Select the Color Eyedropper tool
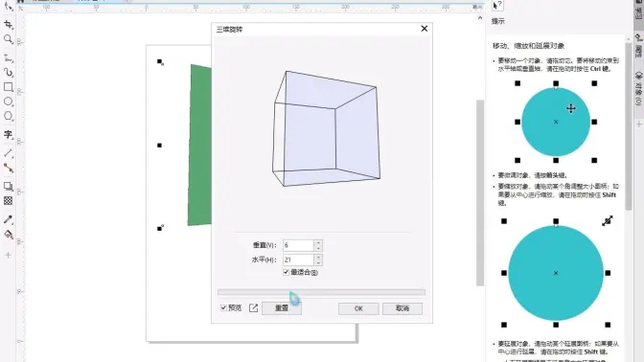 [x=9, y=219]
